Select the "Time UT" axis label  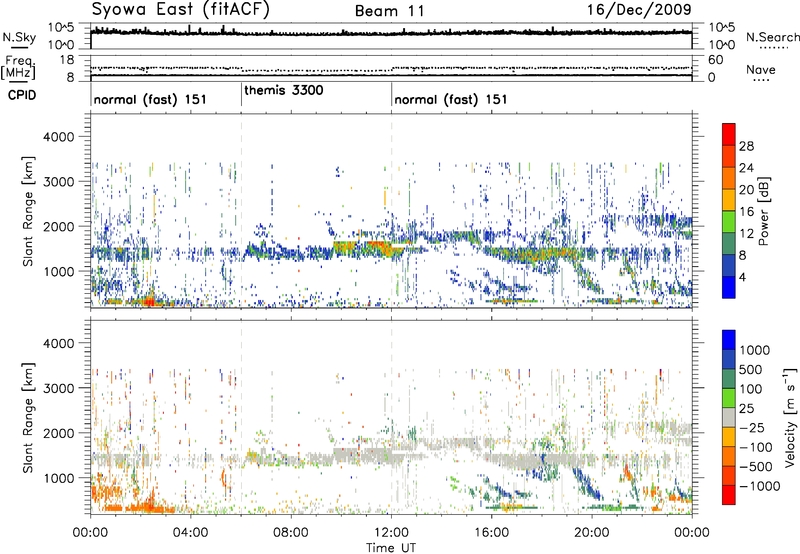click(x=391, y=548)
